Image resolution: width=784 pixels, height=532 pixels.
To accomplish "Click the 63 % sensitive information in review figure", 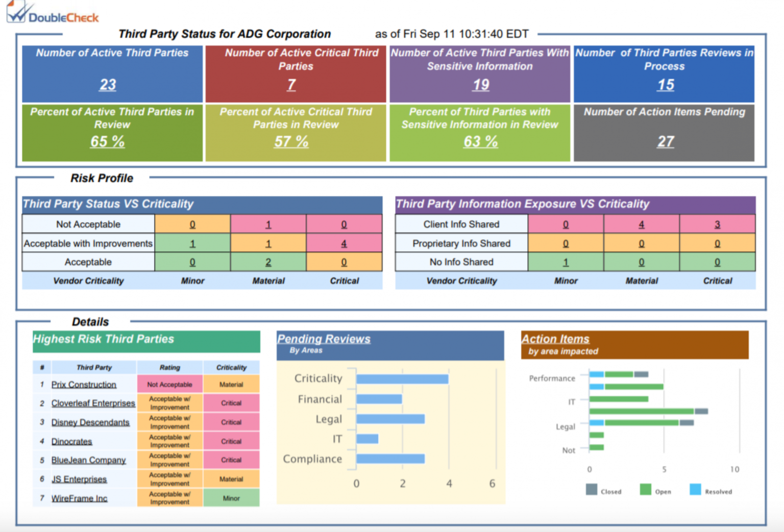I will point(480,141).
